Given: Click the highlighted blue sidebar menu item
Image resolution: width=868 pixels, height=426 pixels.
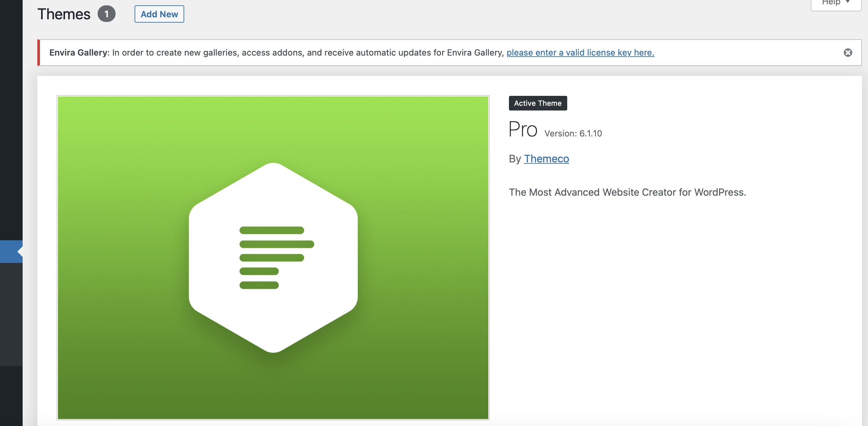Looking at the screenshot, I should [11, 252].
